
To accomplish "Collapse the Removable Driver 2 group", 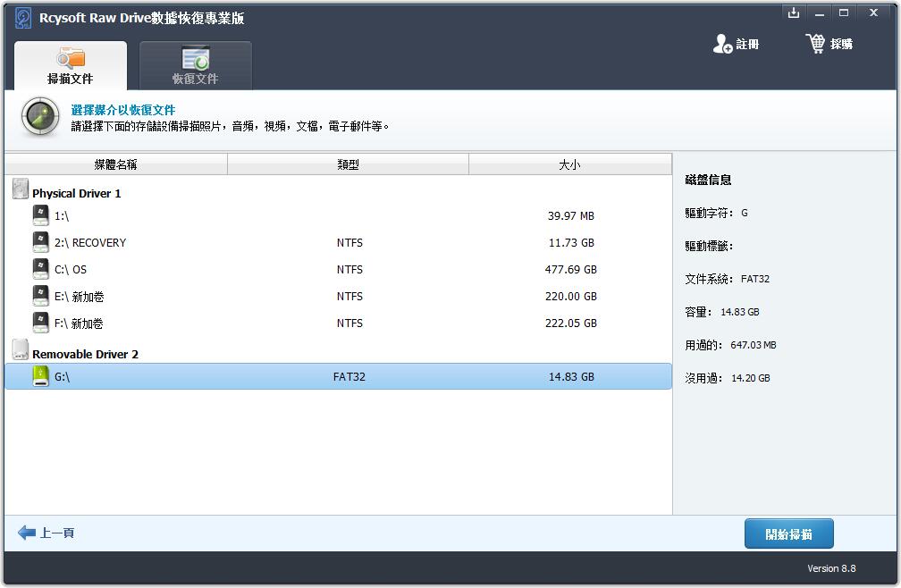I will (85, 354).
